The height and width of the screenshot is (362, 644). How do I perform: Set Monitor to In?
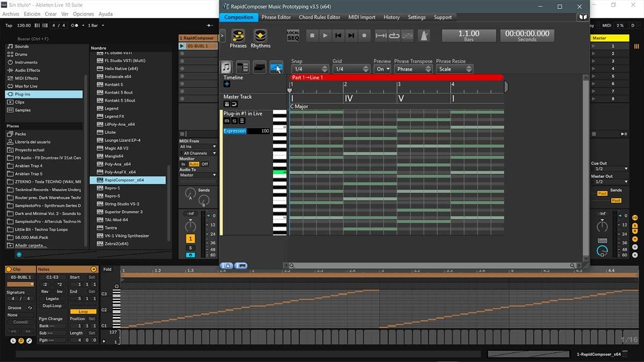click(x=183, y=164)
